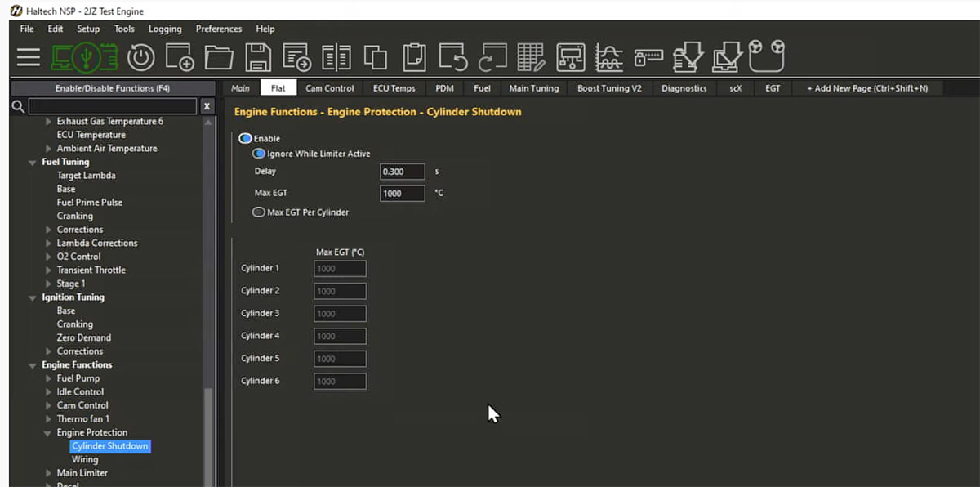Viewport: 980px width, 487px height.
Task: Redo the last change
Action: pyautogui.click(x=492, y=57)
